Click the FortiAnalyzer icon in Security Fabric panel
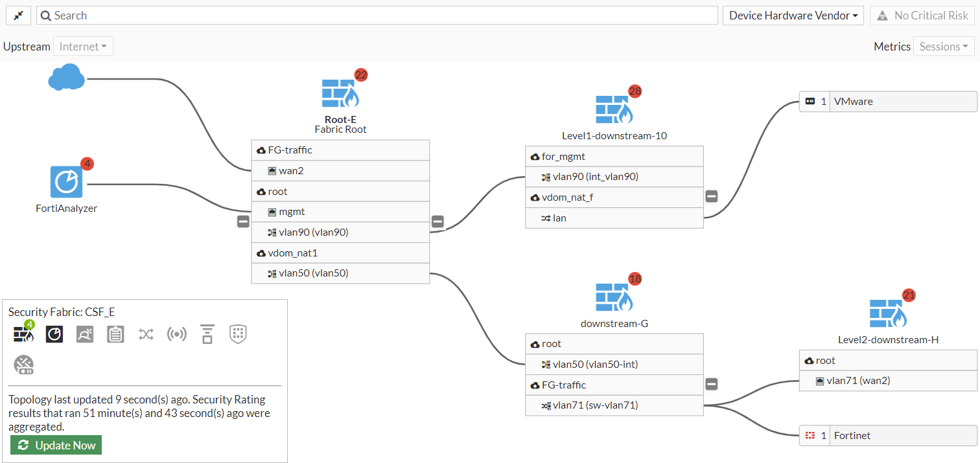The width and height of the screenshot is (980, 463). pyautogui.click(x=54, y=334)
